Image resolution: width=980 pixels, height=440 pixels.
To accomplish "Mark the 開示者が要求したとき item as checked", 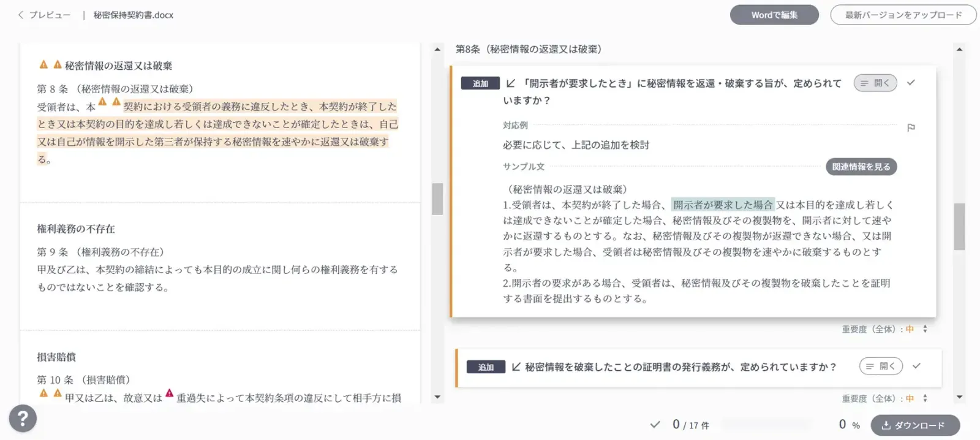I will tap(911, 83).
